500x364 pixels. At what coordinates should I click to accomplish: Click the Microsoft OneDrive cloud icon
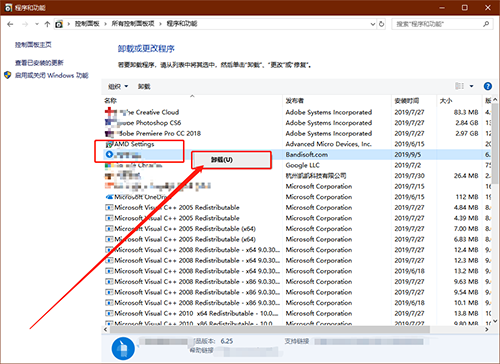pyautogui.click(x=109, y=197)
